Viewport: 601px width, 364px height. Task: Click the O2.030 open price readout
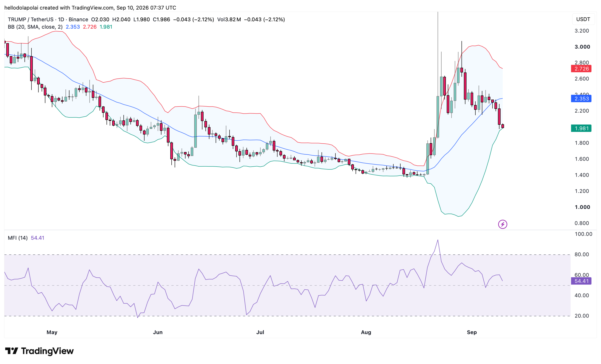click(x=100, y=19)
